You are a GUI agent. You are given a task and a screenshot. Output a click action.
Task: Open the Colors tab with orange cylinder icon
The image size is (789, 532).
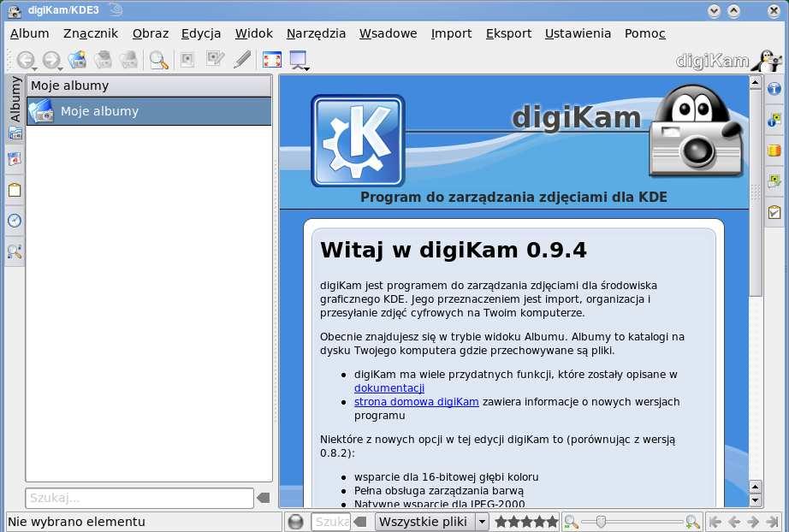pos(774,151)
